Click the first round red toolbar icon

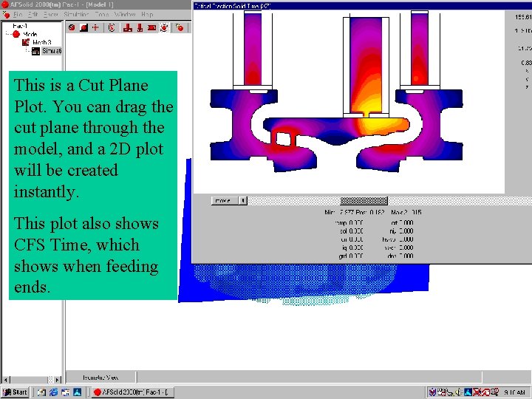coord(72,27)
